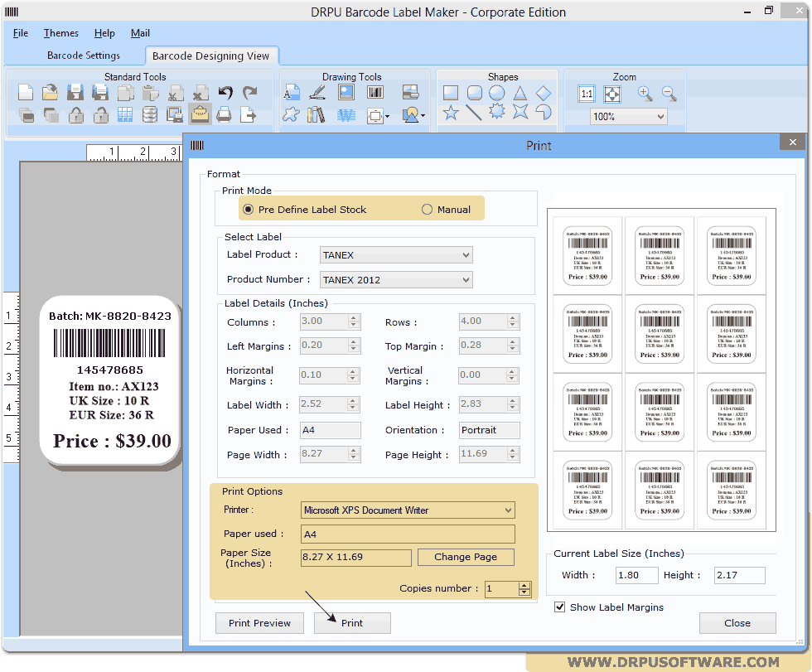Open the Label Product dropdown

(396, 254)
